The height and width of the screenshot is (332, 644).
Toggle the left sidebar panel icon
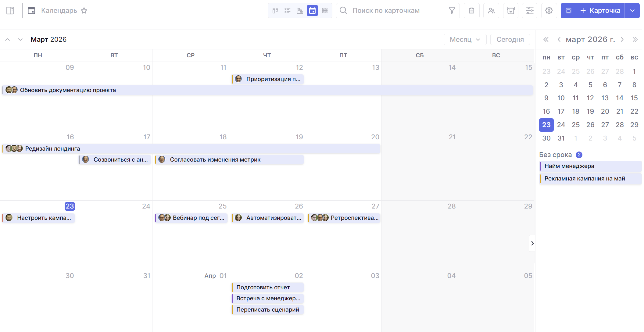pos(10,11)
